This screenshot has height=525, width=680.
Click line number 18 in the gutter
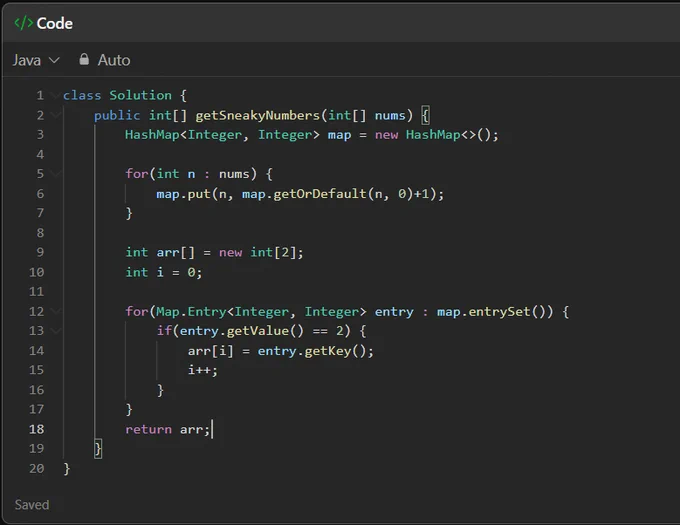36,429
